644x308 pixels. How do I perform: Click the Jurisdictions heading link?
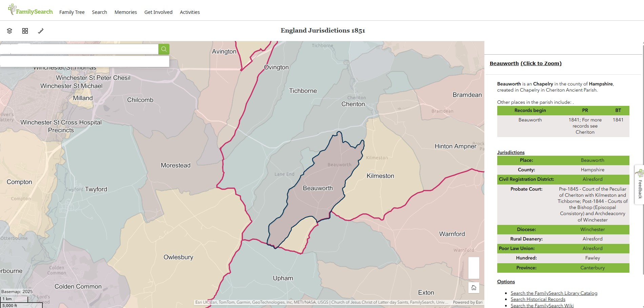(510, 152)
